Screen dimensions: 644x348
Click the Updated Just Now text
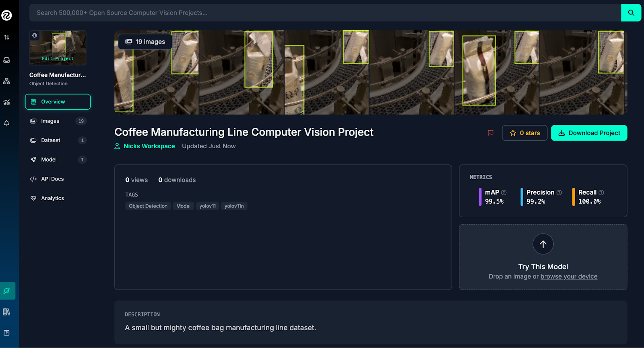209,146
